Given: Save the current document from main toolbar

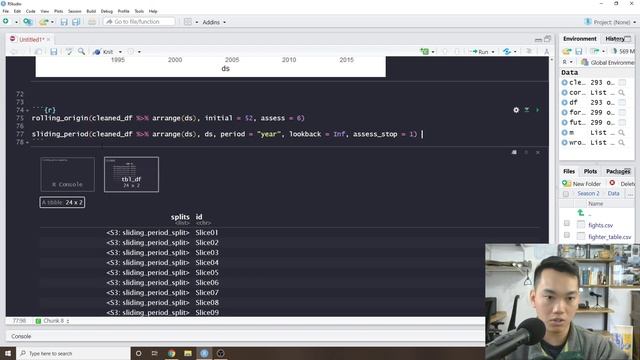Looking at the screenshot, I should point(64,22).
